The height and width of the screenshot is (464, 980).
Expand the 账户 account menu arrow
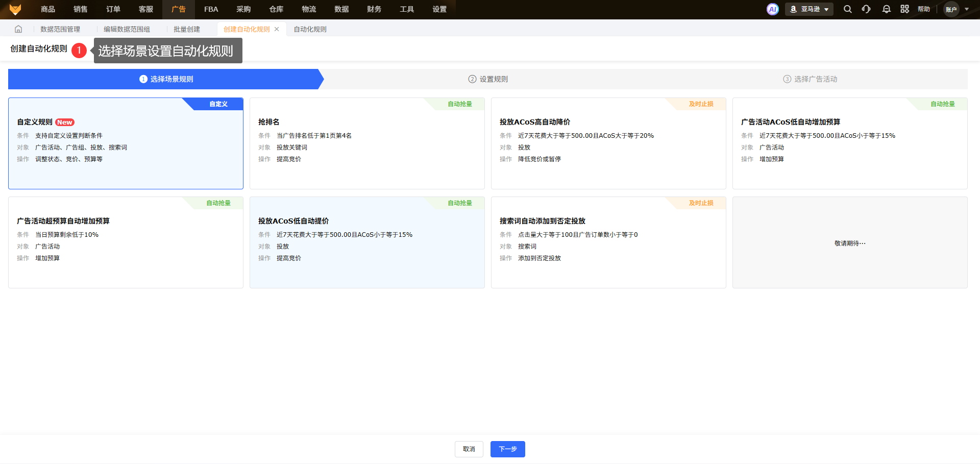point(967,9)
